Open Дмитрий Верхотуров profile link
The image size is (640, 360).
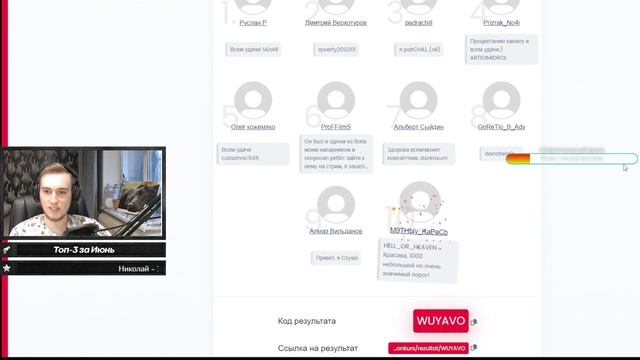336,22
